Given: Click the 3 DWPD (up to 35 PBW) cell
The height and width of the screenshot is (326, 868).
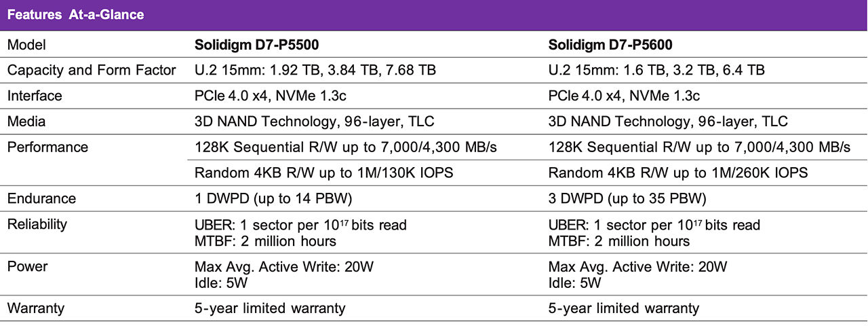Looking at the screenshot, I should 627,198.
